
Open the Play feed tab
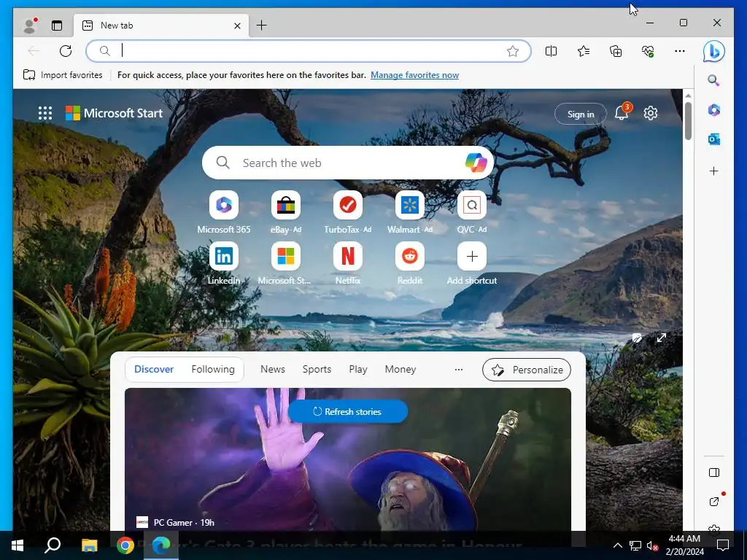click(x=357, y=369)
